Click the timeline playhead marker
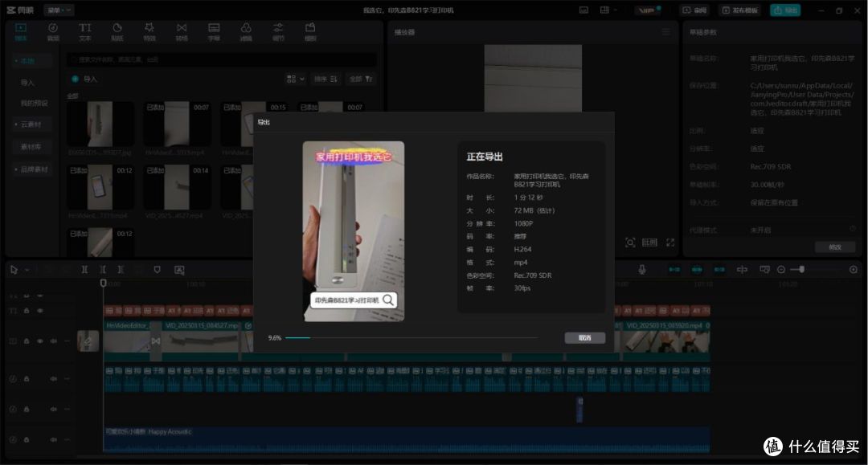 point(103,283)
